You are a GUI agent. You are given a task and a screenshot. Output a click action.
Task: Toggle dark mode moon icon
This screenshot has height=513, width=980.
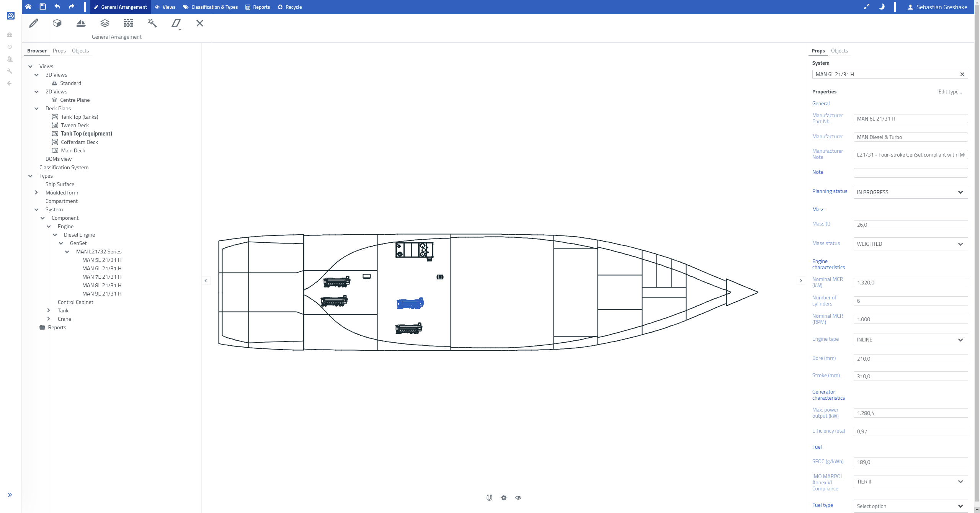pos(882,7)
